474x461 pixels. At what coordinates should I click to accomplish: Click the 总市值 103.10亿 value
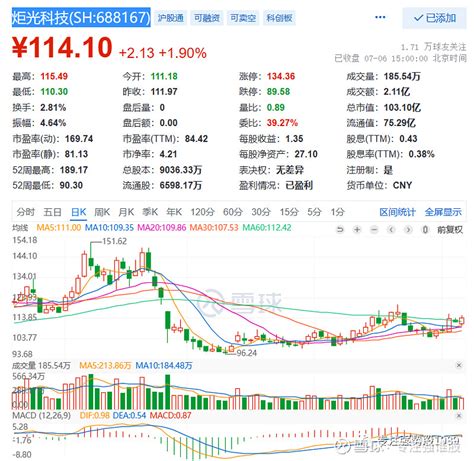tap(402, 107)
